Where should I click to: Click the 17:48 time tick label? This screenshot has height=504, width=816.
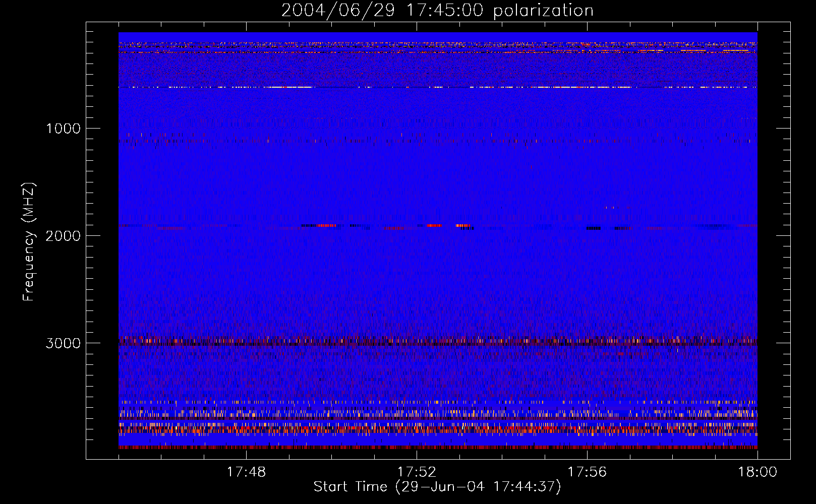coord(246,472)
